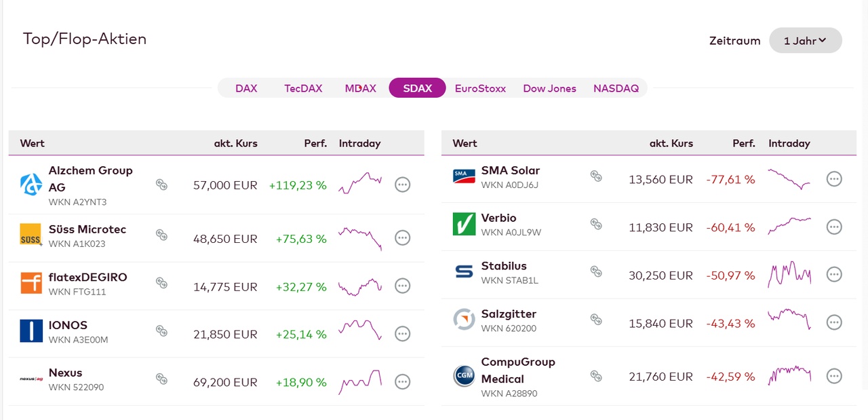The image size is (868, 420).
Task: Open more options for SMA Solar
Action: (834, 179)
